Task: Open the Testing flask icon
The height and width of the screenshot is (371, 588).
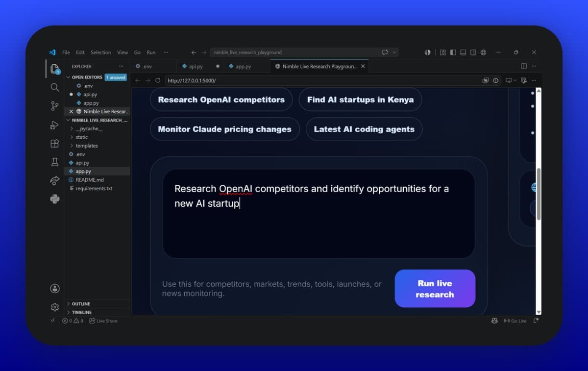Action: click(x=54, y=162)
